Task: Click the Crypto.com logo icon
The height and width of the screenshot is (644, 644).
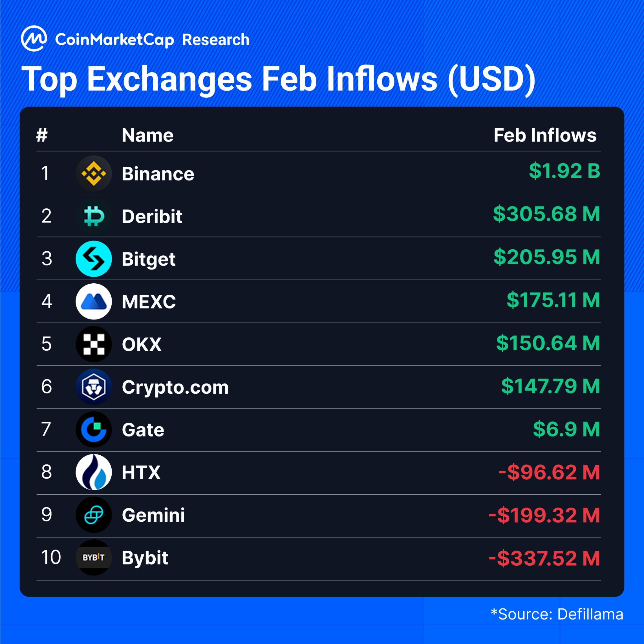Action: pos(94,387)
